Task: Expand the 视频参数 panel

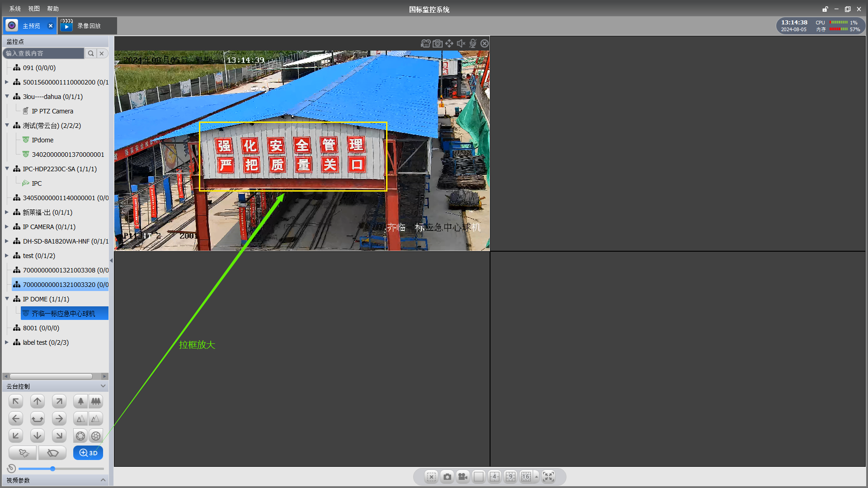Action: point(103,480)
